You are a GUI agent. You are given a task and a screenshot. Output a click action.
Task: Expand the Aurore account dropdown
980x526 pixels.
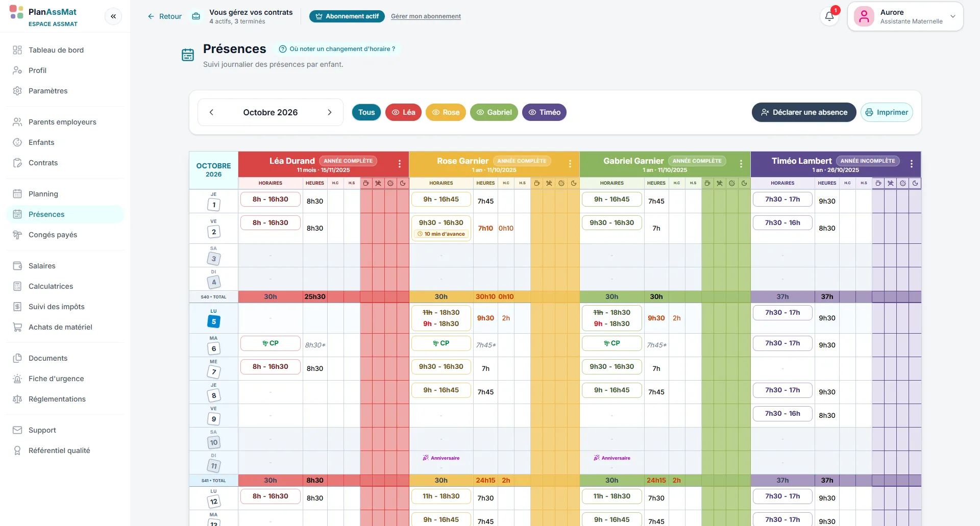coord(953,16)
